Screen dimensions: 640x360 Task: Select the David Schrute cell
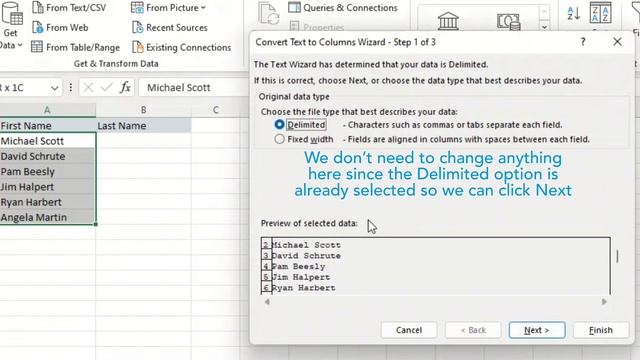coord(47,156)
